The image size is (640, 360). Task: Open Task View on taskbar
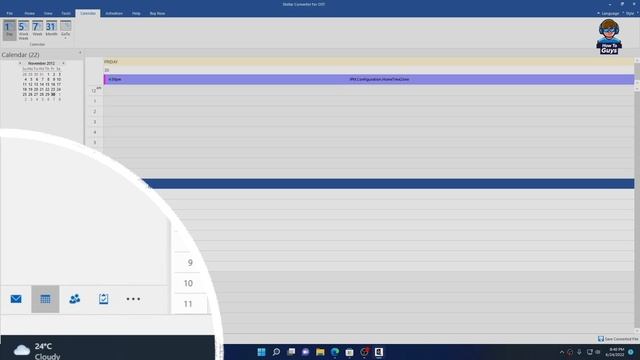click(x=291, y=352)
